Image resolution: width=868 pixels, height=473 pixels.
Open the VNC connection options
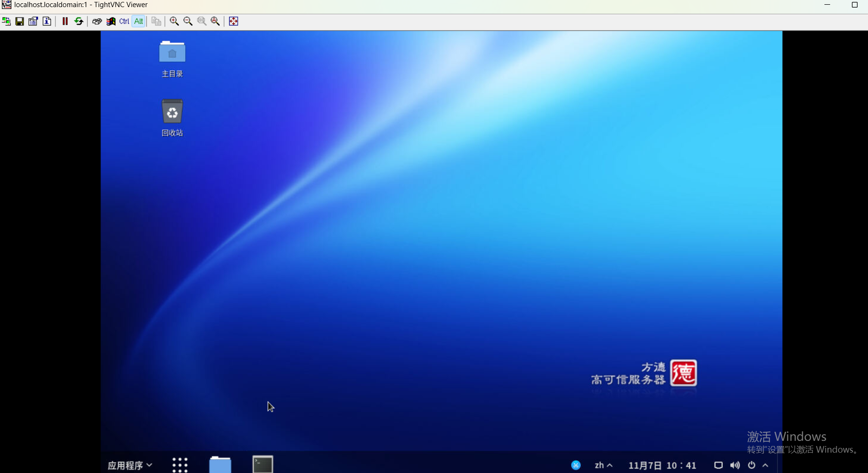(33, 21)
